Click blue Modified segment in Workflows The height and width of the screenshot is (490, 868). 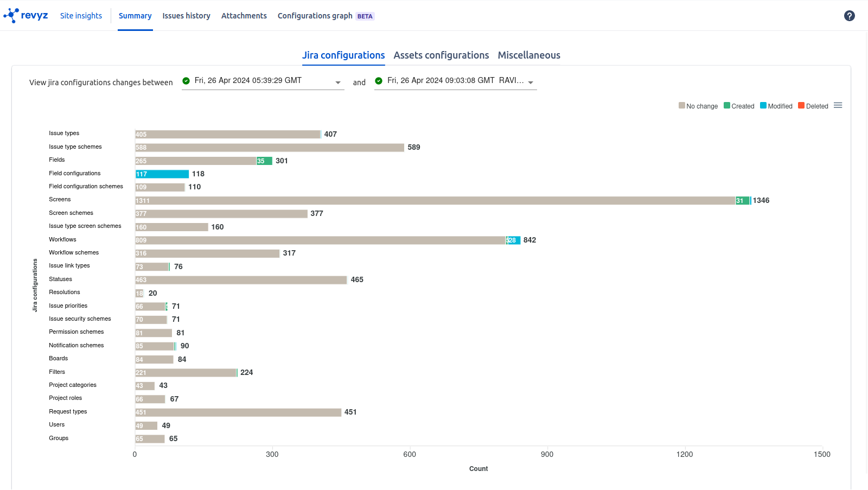pyautogui.click(x=514, y=240)
